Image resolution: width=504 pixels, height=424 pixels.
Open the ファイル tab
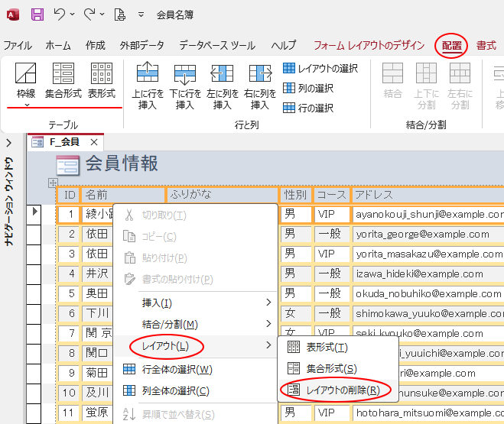coord(18,46)
